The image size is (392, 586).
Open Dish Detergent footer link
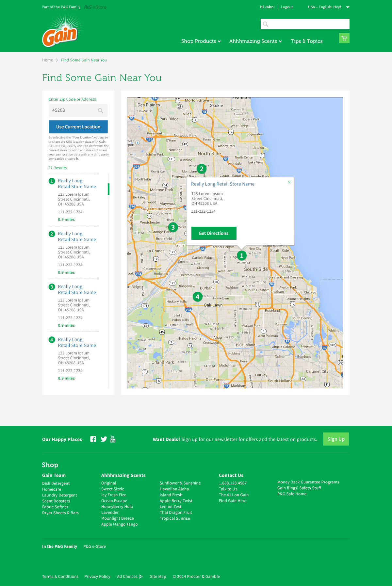tap(56, 483)
